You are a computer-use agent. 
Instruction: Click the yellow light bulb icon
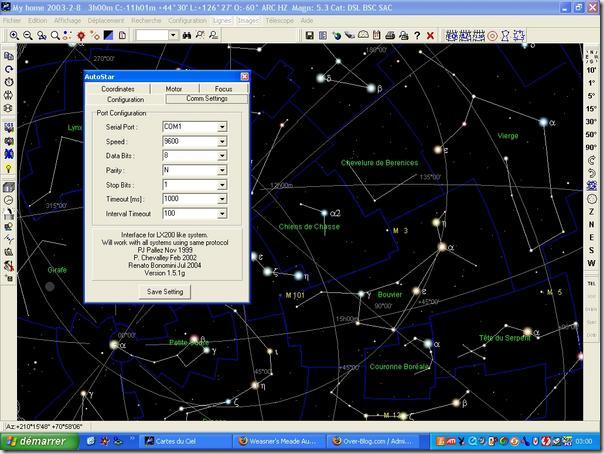(8, 168)
